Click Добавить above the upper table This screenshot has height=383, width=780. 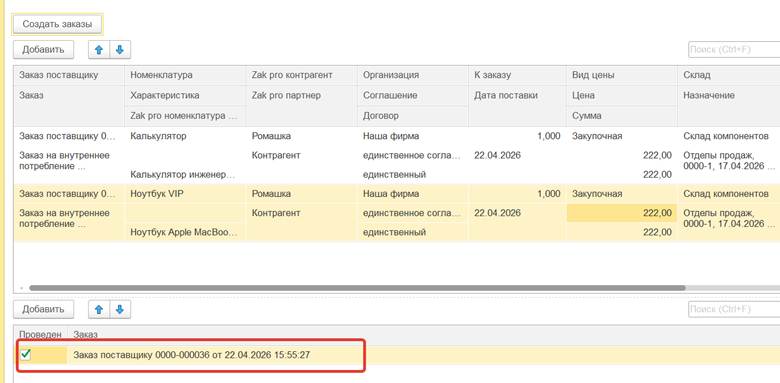(43, 50)
